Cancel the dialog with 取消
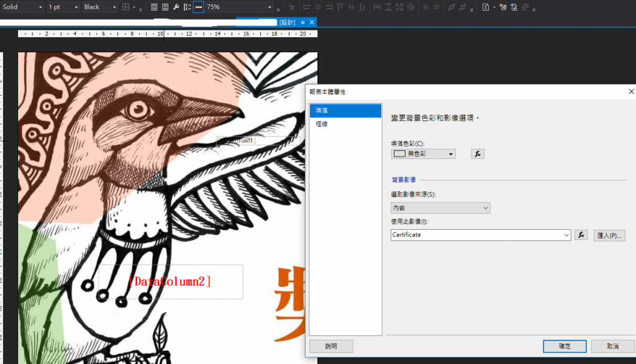636x364 pixels. (613, 346)
